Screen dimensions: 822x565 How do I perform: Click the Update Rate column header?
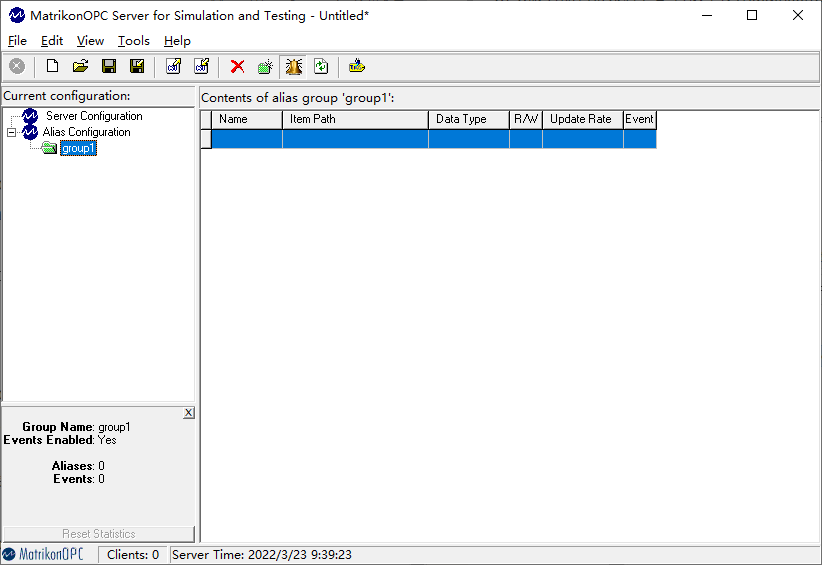pos(583,119)
